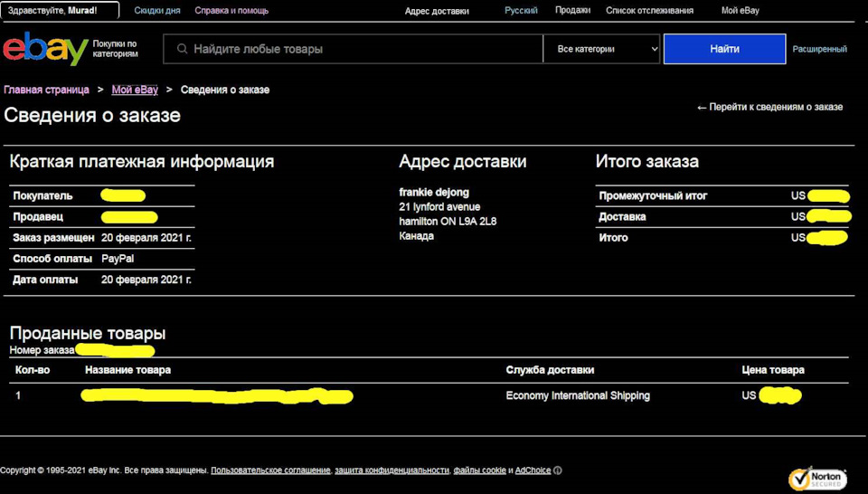The height and width of the screenshot is (494, 868).
Task: Open 'Скидки дня' link
Action: 157,11
